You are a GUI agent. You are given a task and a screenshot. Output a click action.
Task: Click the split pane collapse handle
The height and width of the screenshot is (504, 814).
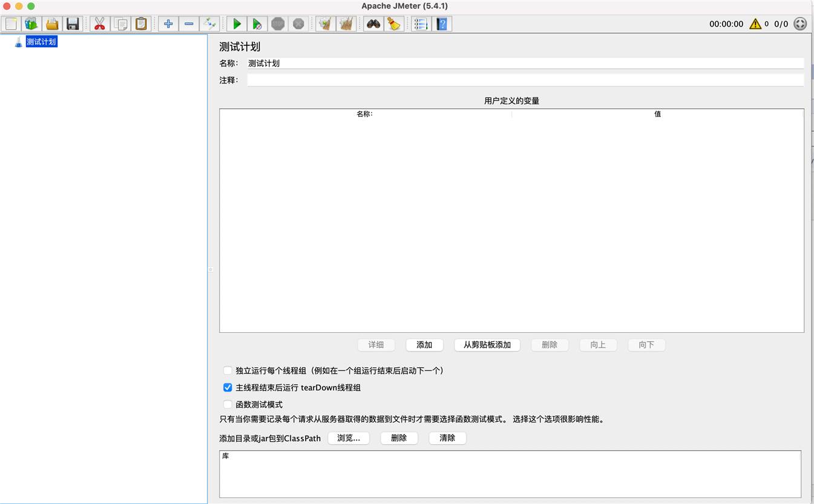(x=211, y=269)
